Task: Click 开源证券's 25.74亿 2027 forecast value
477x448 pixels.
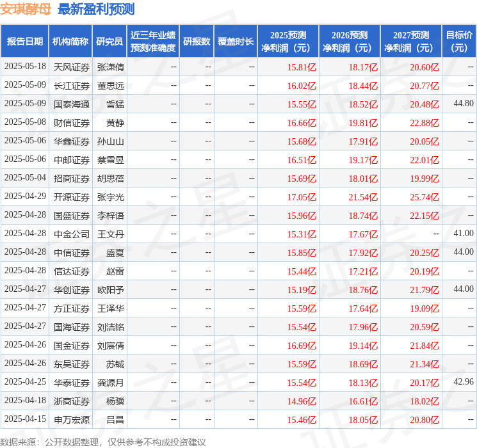Action: pos(425,197)
